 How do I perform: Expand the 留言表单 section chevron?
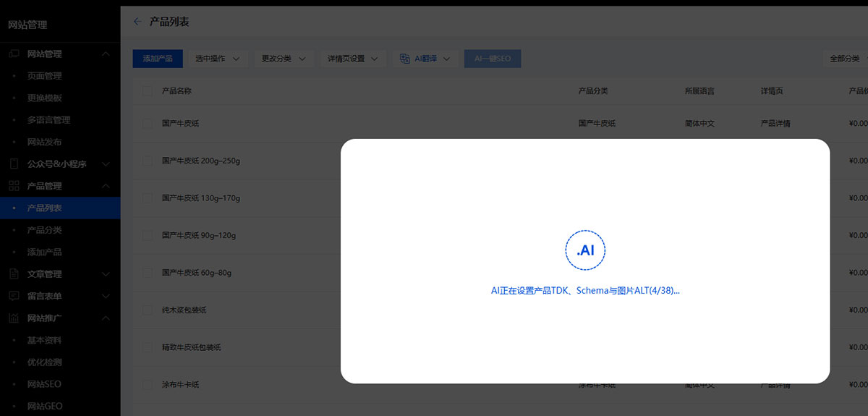pyautogui.click(x=106, y=296)
